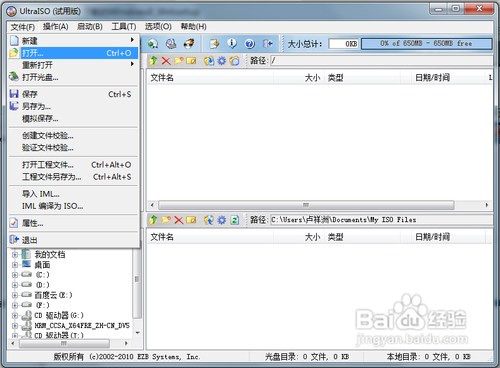
Task: Select 退出 menu entry
Action: click(73, 240)
